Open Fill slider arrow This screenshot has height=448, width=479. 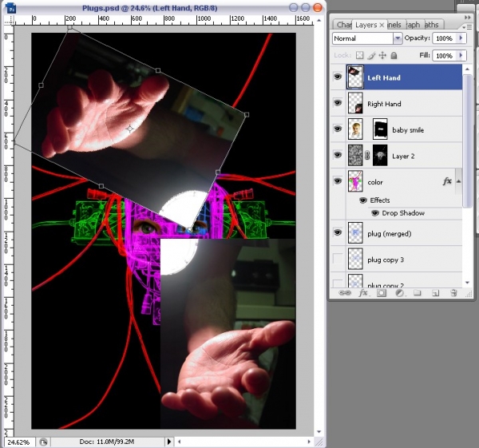[x=461, y=55]
